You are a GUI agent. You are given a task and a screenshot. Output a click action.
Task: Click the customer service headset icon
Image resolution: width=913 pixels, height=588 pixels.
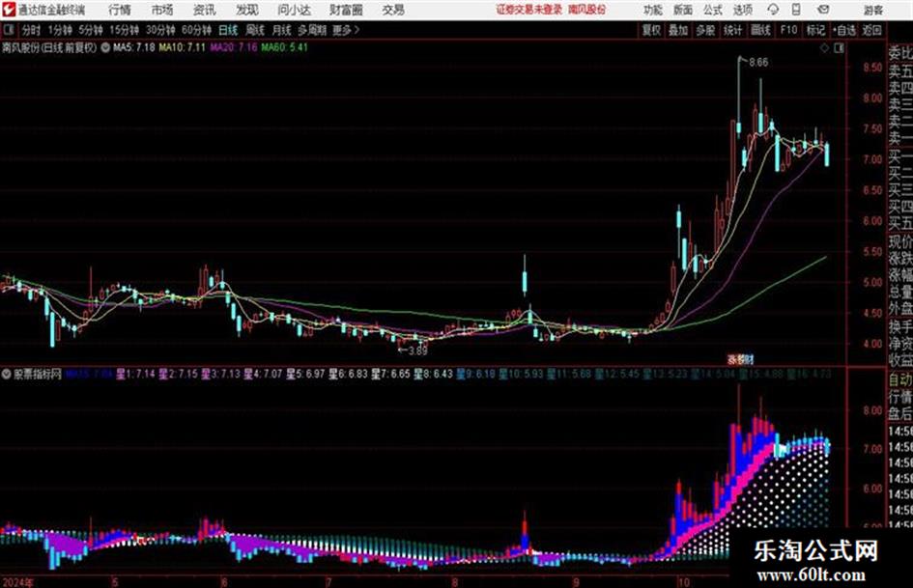tap(773, 10)
